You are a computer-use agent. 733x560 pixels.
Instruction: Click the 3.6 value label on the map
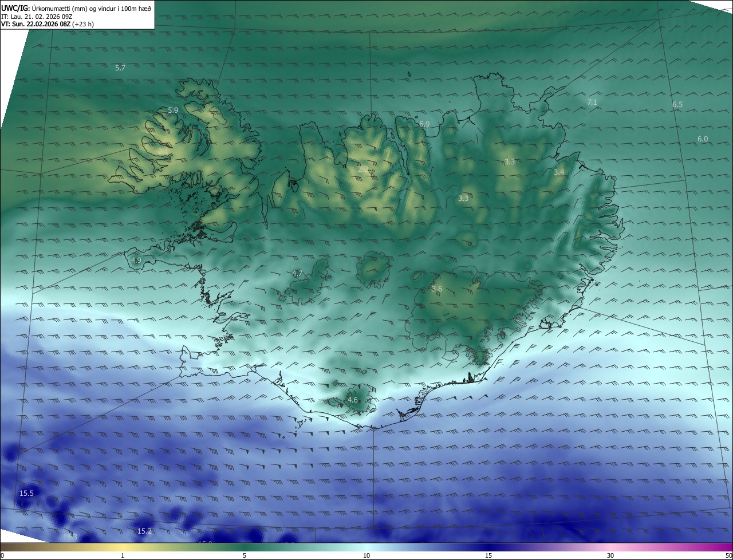(x=437, y=289)
